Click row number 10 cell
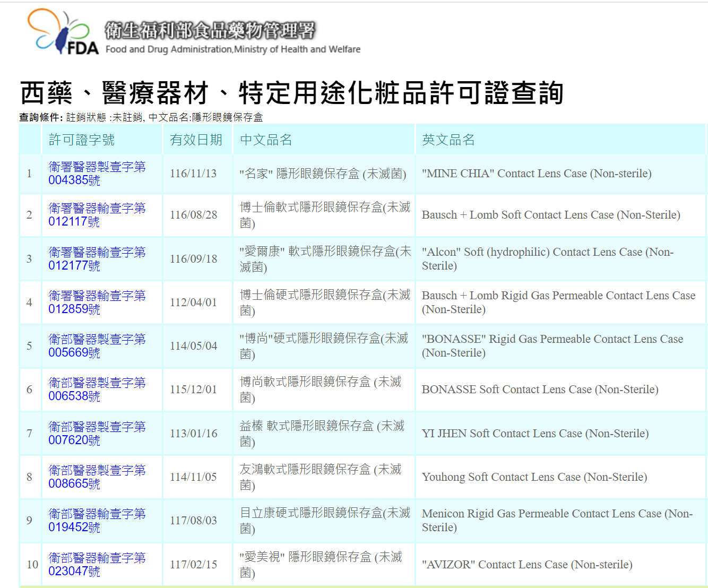This screenshot has height=588, width=708. (x=30, y=565)
